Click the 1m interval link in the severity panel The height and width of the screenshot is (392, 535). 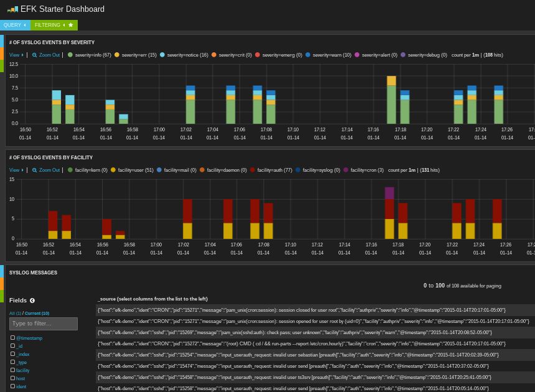pos(475,55)
